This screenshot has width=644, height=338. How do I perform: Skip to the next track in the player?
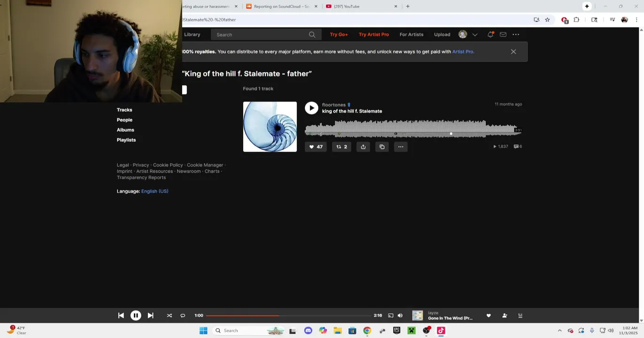point(150,315)
